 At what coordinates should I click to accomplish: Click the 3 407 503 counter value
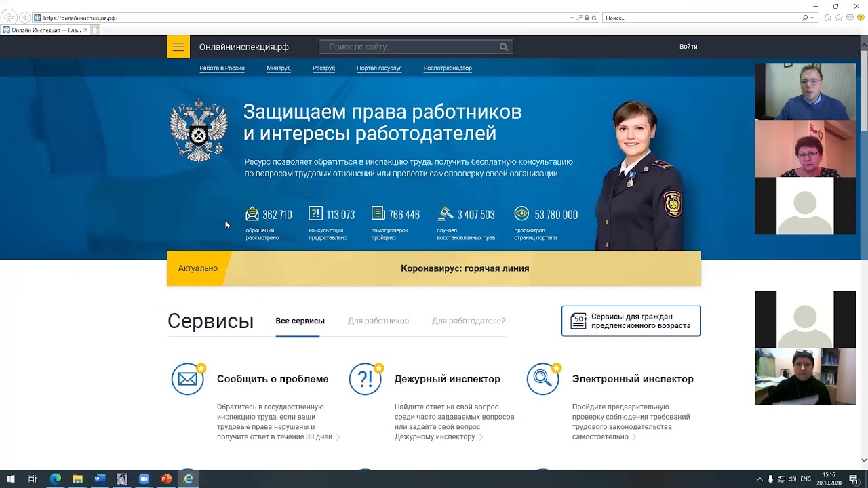tap(475, 214)
